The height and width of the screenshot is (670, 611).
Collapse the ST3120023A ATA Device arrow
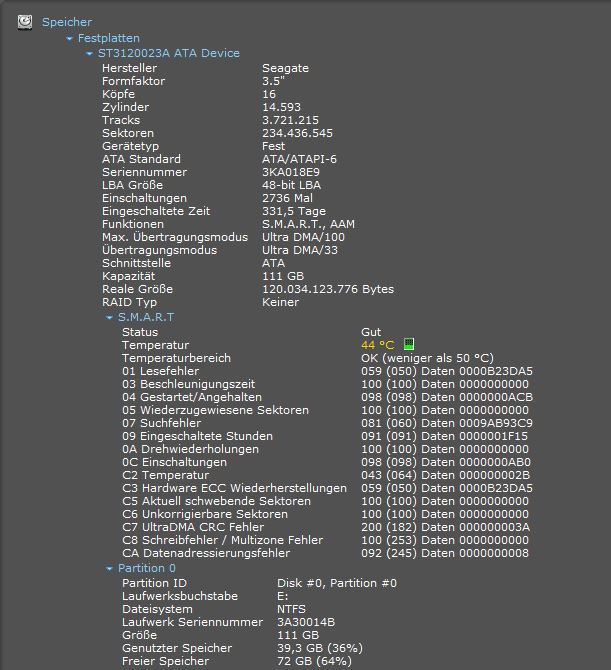(x=90, y=54)
